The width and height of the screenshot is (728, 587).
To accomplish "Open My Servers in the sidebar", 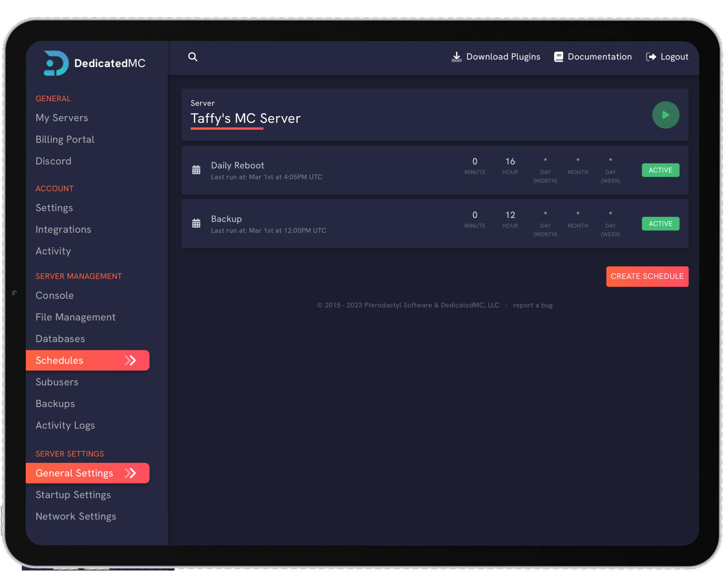I will [62, 118].
